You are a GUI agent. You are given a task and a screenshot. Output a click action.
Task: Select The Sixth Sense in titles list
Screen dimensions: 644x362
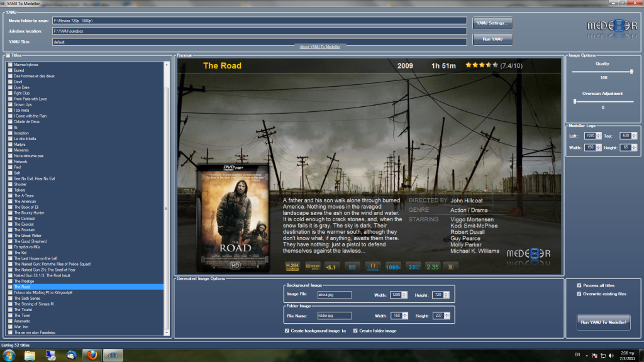pos(27,299)
